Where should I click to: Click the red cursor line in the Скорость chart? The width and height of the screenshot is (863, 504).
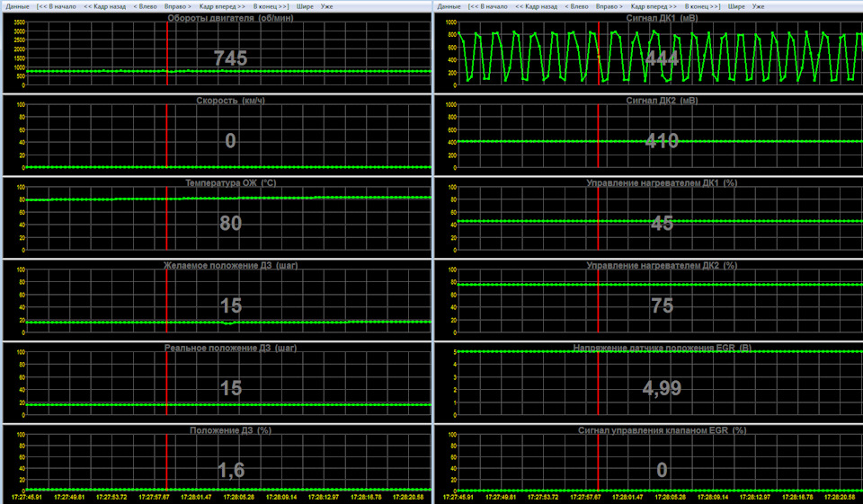[167, 136]
